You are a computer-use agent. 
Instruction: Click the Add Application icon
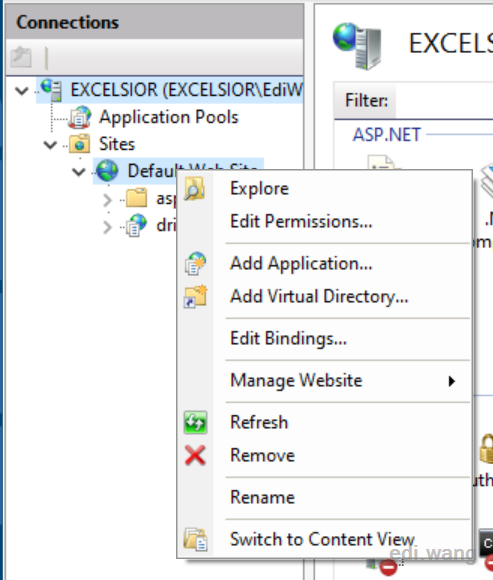(195, 264)
